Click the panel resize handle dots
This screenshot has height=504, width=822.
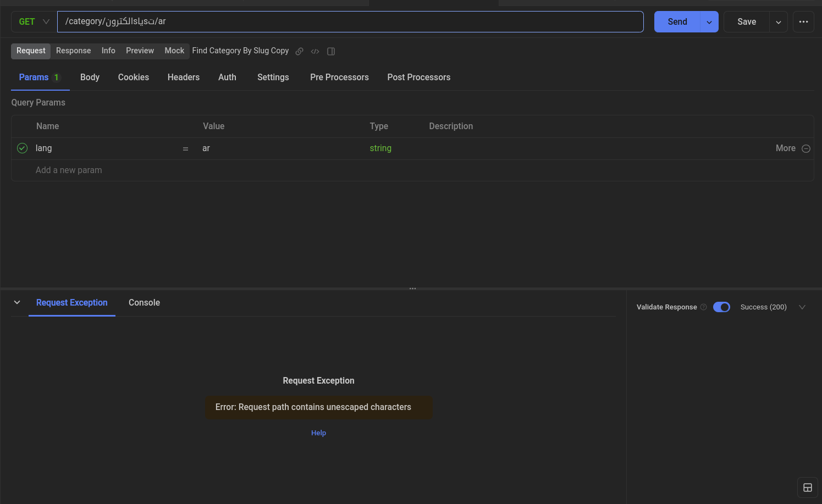coord(412,289)
